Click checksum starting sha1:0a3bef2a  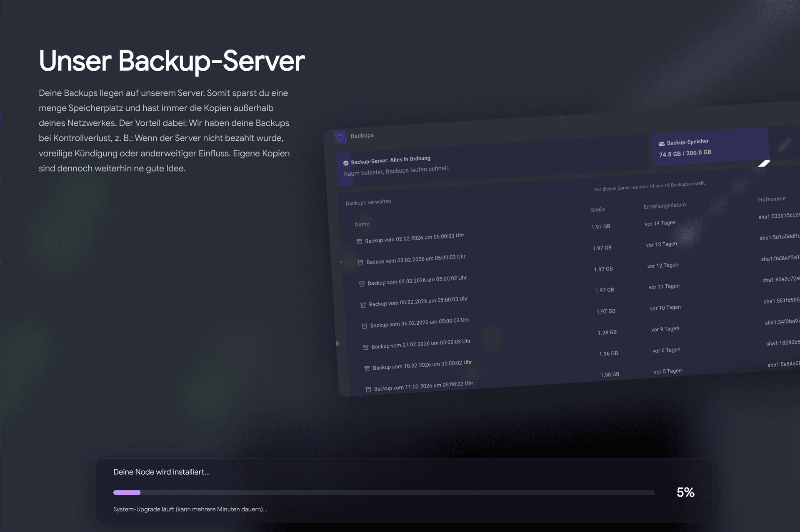[x=780, y=258]
